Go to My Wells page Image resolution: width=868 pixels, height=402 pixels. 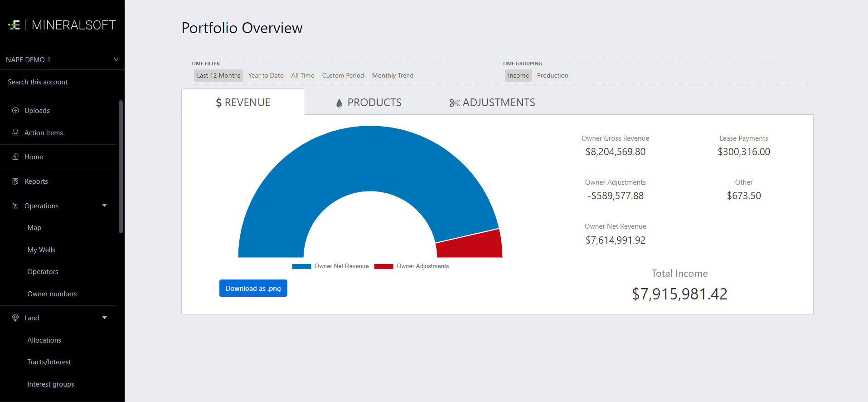pyautogui.click(x=41, y=250)
